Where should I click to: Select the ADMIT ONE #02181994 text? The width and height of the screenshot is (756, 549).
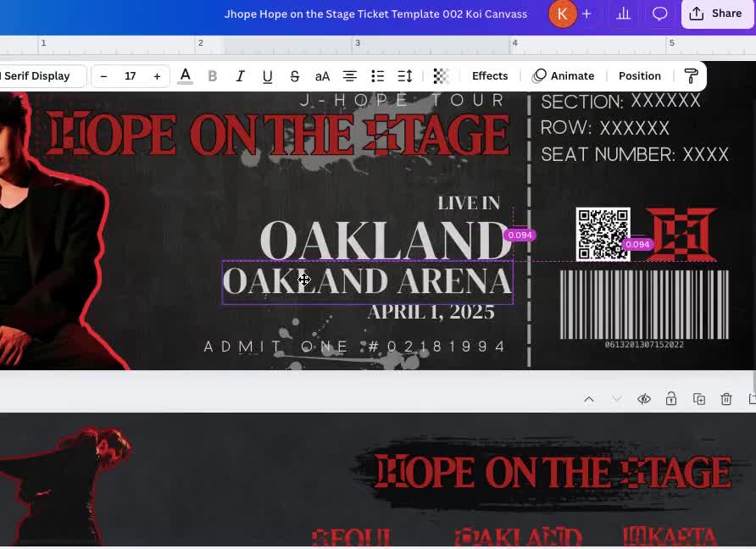point(354,347)
